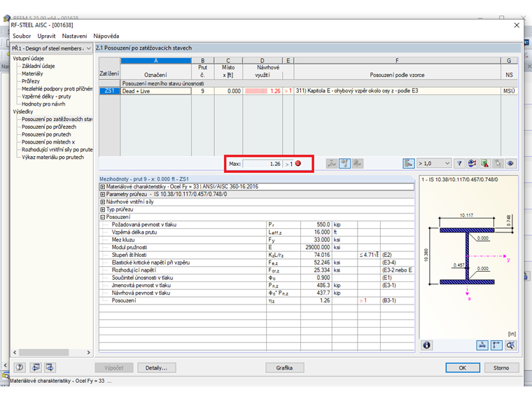
Task: Select 'Posouzení po průřezech' in the navigator
Action: (x=49, y=127)
